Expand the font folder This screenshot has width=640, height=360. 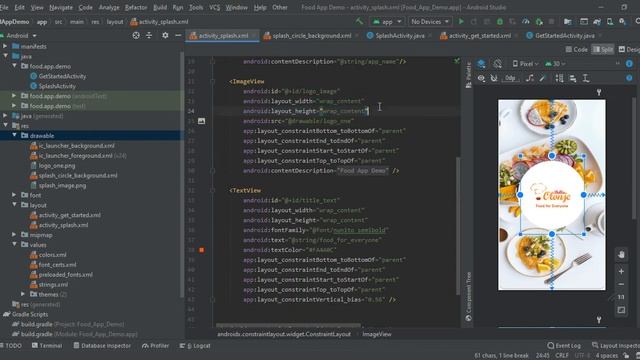coord(14,195)
